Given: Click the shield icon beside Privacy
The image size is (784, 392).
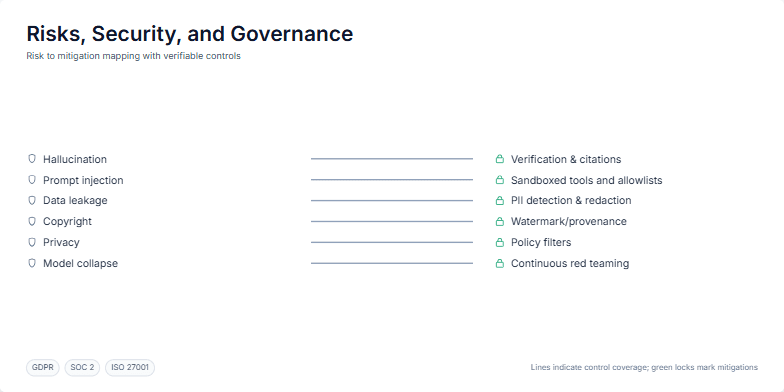Looking at the screenshot, I should [32, 242].
